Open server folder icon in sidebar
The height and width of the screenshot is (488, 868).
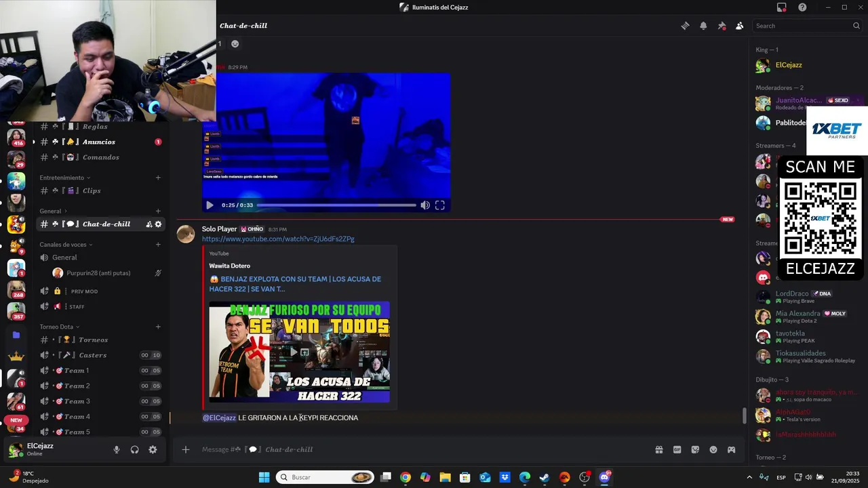tap(16, 335)
